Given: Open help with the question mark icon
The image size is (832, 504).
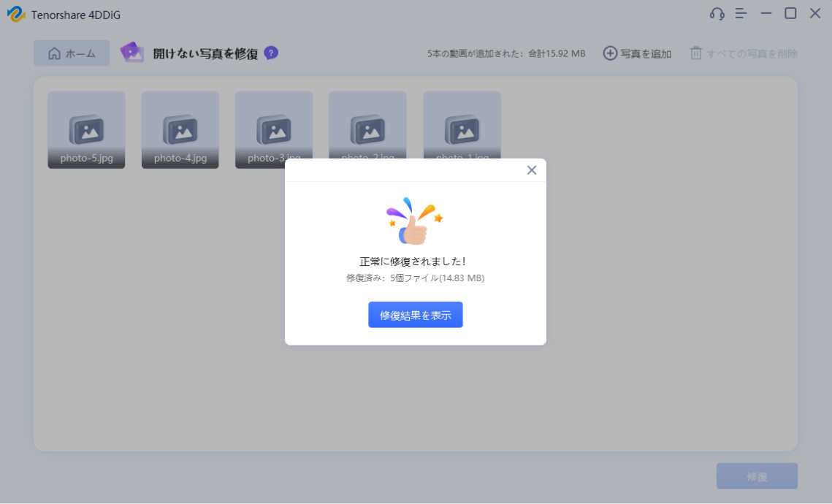Looking at the screenshot, I should [x=270, y=53].
